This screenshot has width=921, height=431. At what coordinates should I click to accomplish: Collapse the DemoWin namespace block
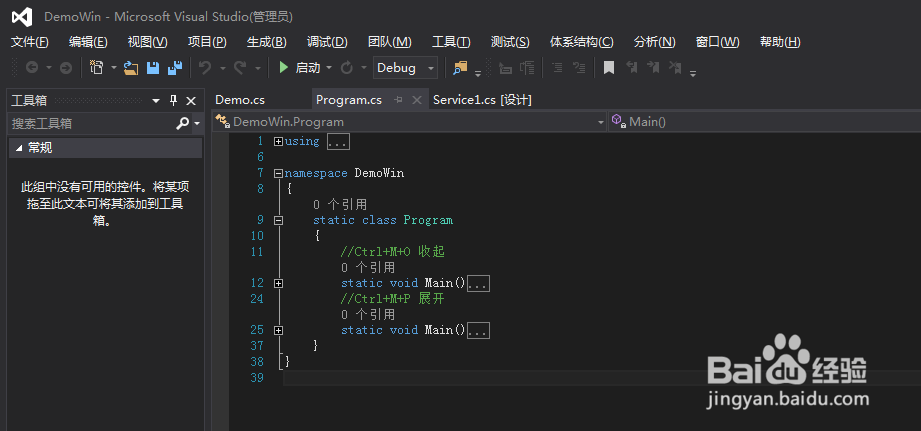pos(278,173)
